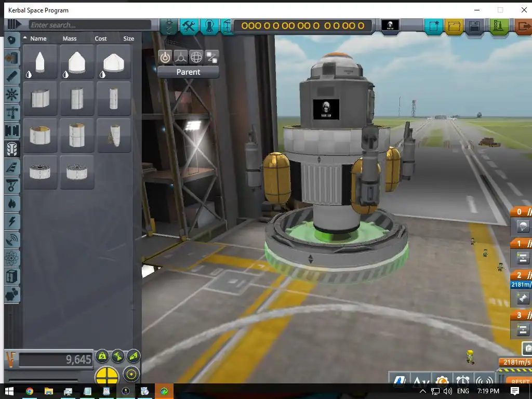
Task: Open the Kerbal crew assignment mode
Action: [209, 26]
